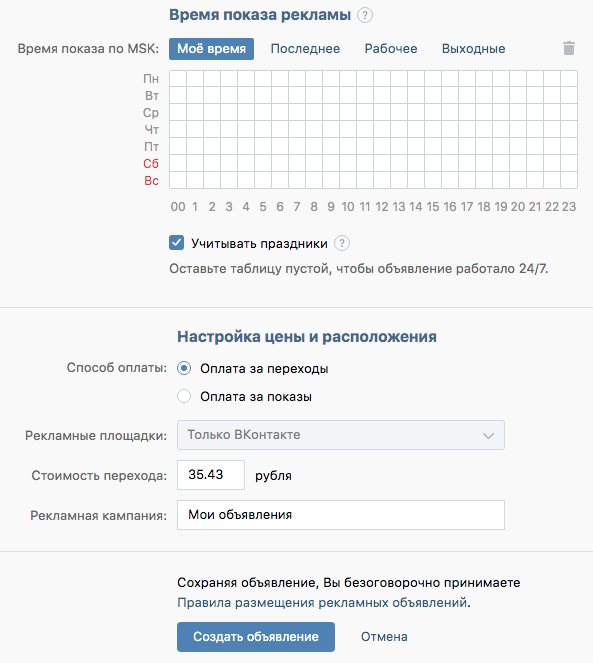The height and width of the screenshot is (663, 593).
Task: Choose the Рабочее schedule preset
Action: [x=391, y=49]
